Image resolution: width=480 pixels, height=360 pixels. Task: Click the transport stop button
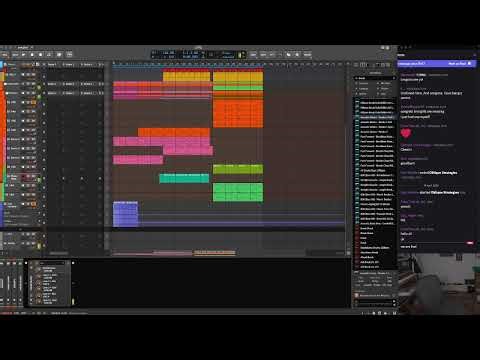coord(32,54)
